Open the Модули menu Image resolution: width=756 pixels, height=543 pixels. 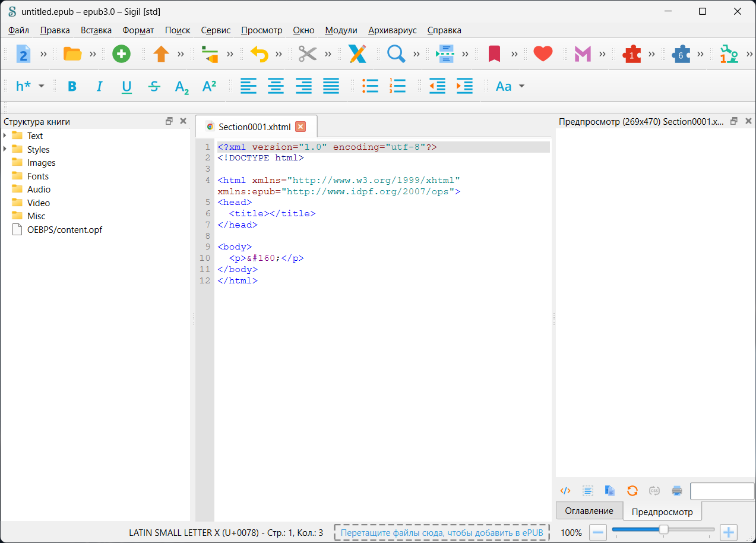pyautogui.click(x=341, y=30)
